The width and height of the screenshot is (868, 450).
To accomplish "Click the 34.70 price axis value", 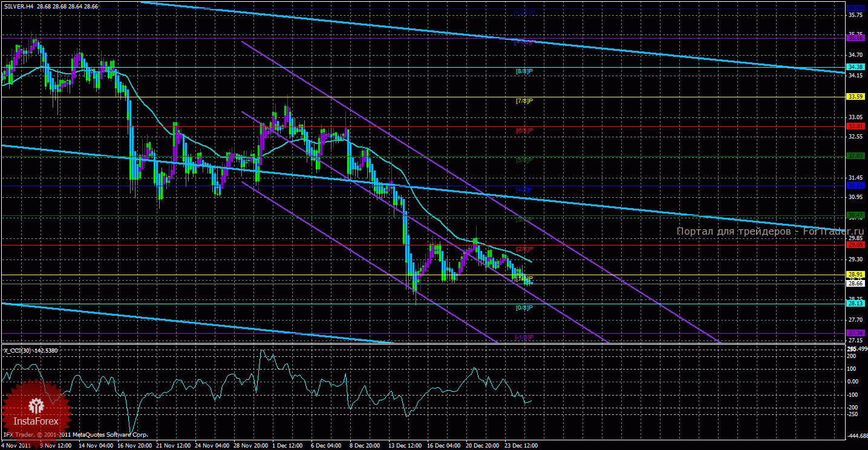I will click(855, 54).
